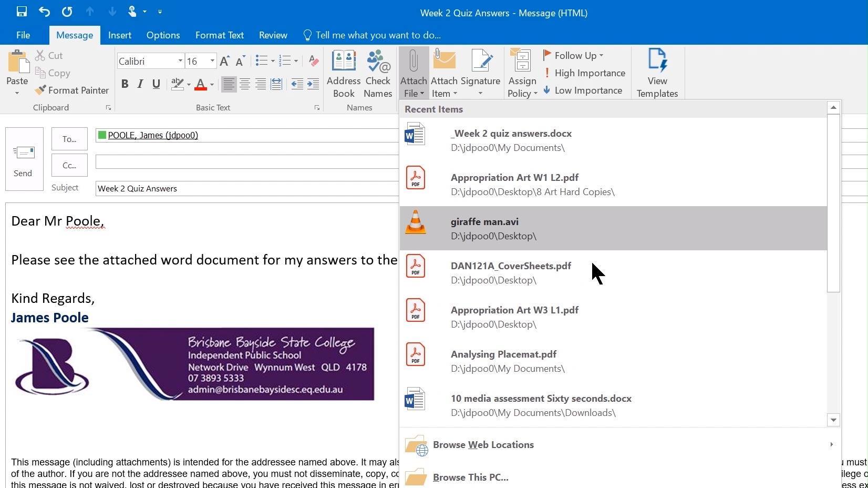Open the Format Text tab
Image resolution: width=868 pixels, height=488 pixels.
[220, 35]
